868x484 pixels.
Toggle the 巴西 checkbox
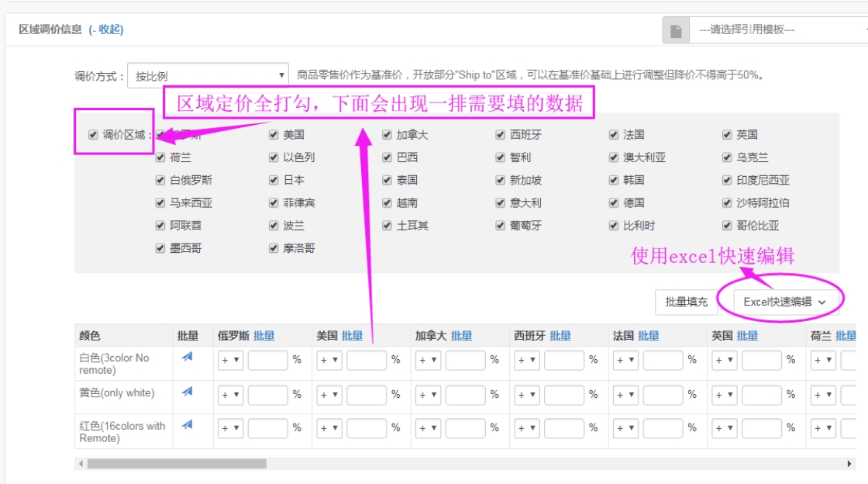387,157
